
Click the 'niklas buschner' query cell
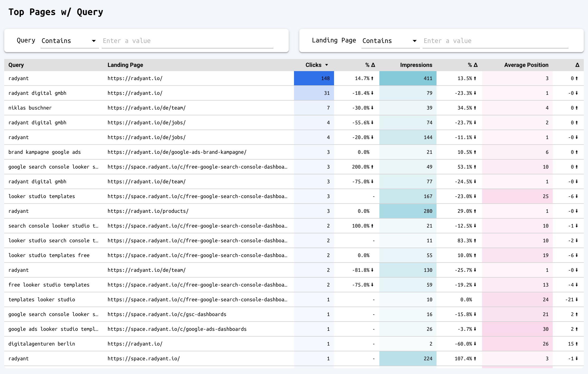30,108
